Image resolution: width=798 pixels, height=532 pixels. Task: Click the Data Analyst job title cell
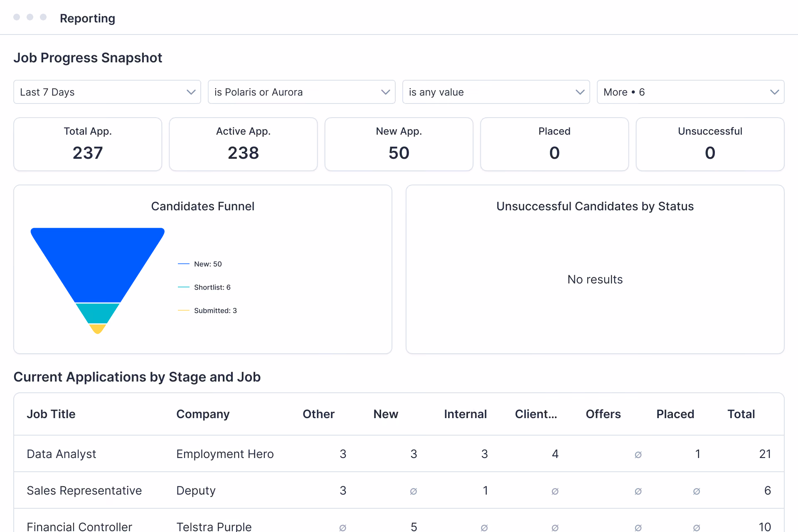[62, 454]
